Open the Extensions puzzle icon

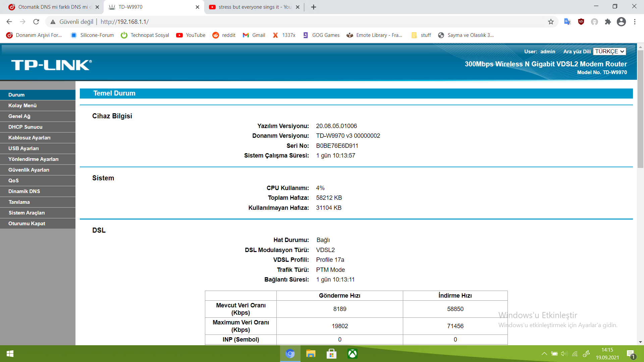pos(608,22)
